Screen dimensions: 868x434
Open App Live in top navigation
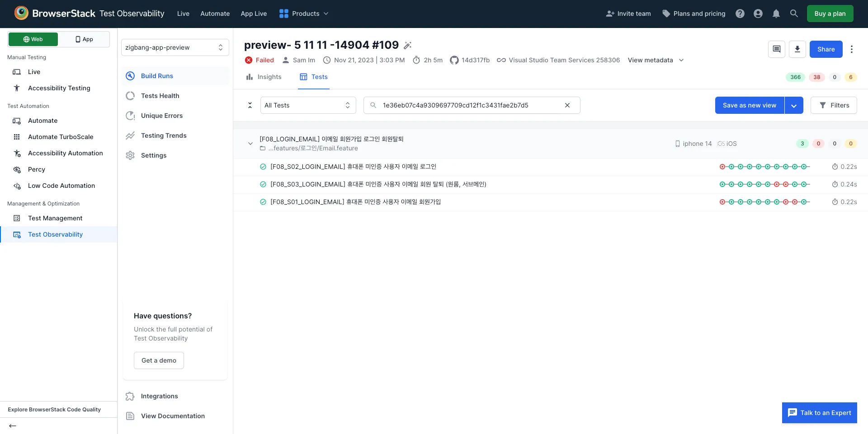[254, 14]
